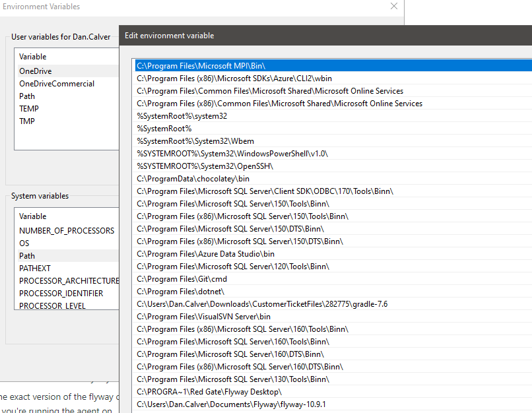The image size is (532, 413).
Task: Select PROCESSOR_IDENTIFIER system variable
Action: (x=67, y=294)
